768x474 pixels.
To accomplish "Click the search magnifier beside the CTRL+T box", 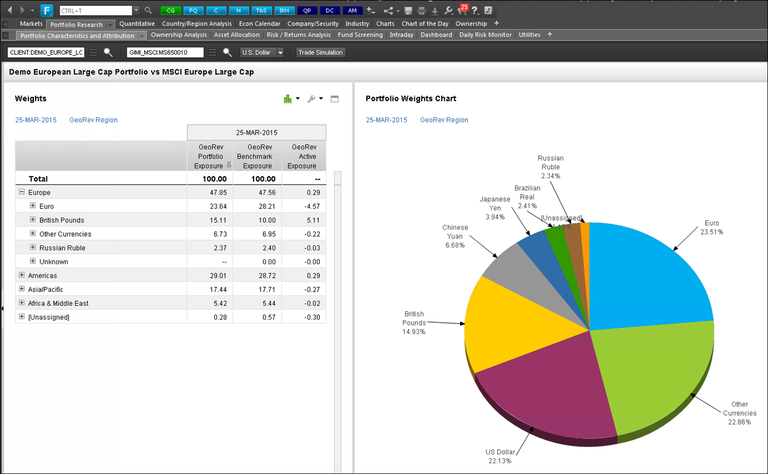I will point(148,10).
